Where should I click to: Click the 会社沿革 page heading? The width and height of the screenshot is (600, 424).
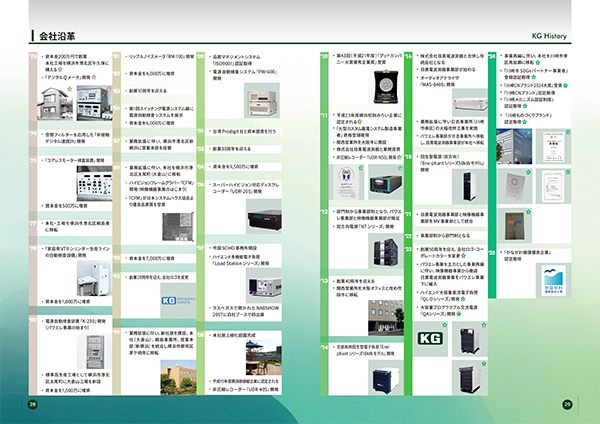(57, 36)
